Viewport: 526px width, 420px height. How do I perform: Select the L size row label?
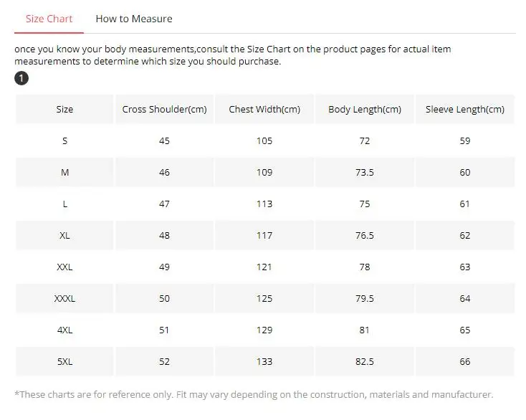[64, 204]
